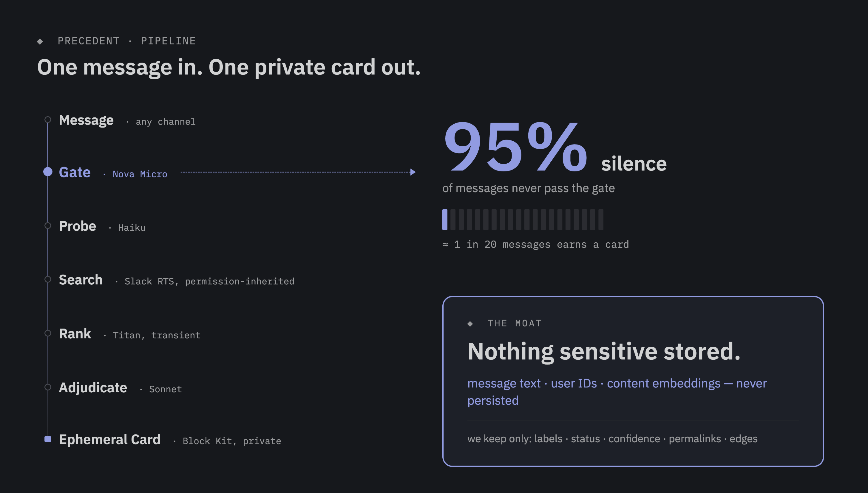The width and height of the screenshot is (868, 493).
Task: Select the Adjudicate pipeline step label
Action: pyautogui.click(x=93, y=388)
